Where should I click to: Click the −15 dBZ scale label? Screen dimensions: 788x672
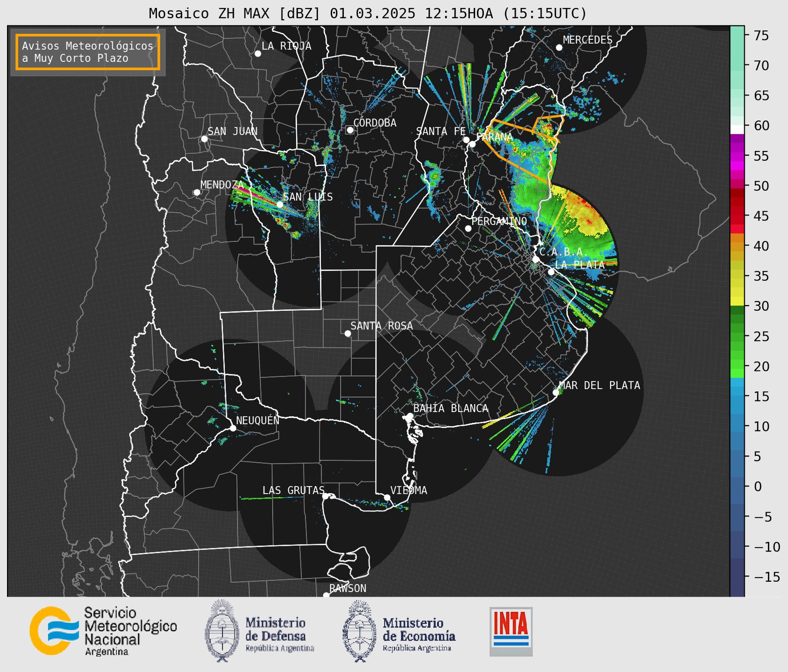tap(766, 577)
